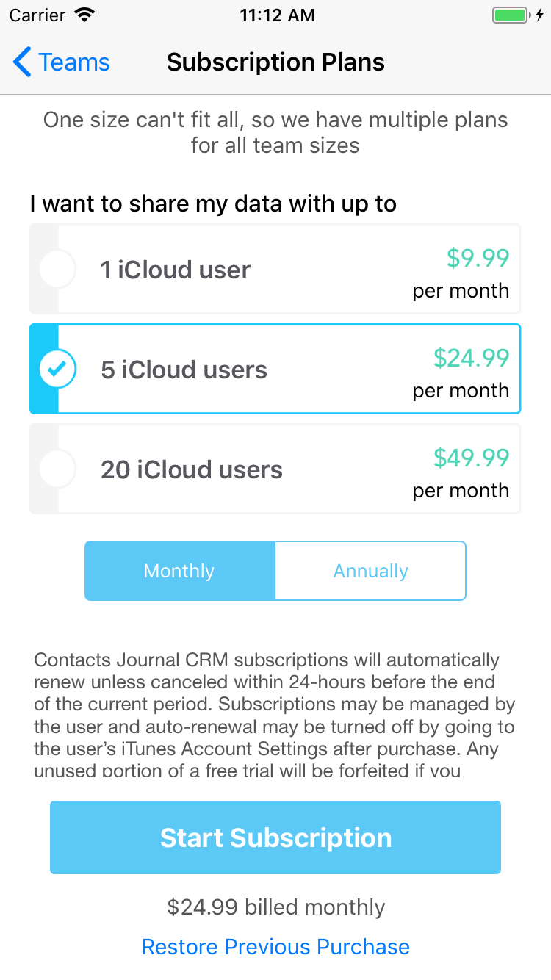The height and width of the screenshot is (980, 551).
Task: Tap the $24.99 billed monthly text
Action: click(275, 907)
